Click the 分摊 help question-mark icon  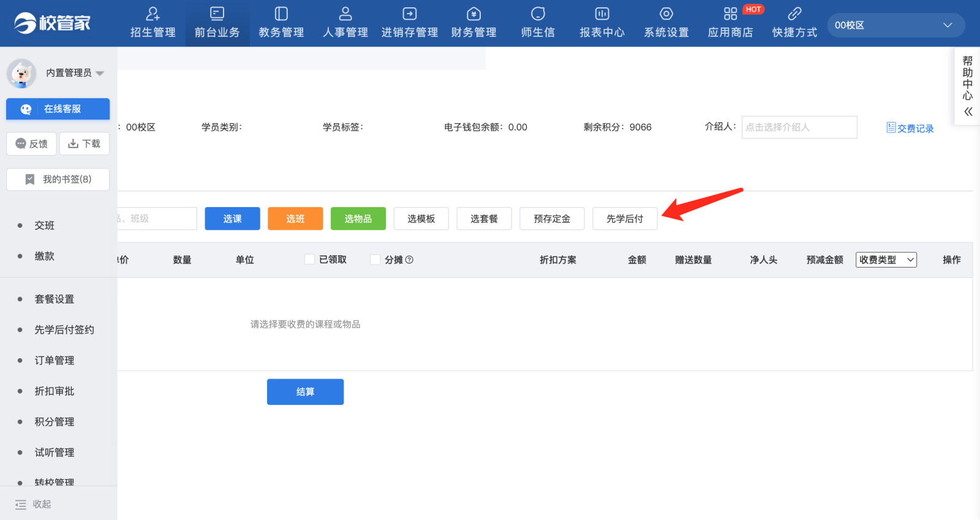410,260
